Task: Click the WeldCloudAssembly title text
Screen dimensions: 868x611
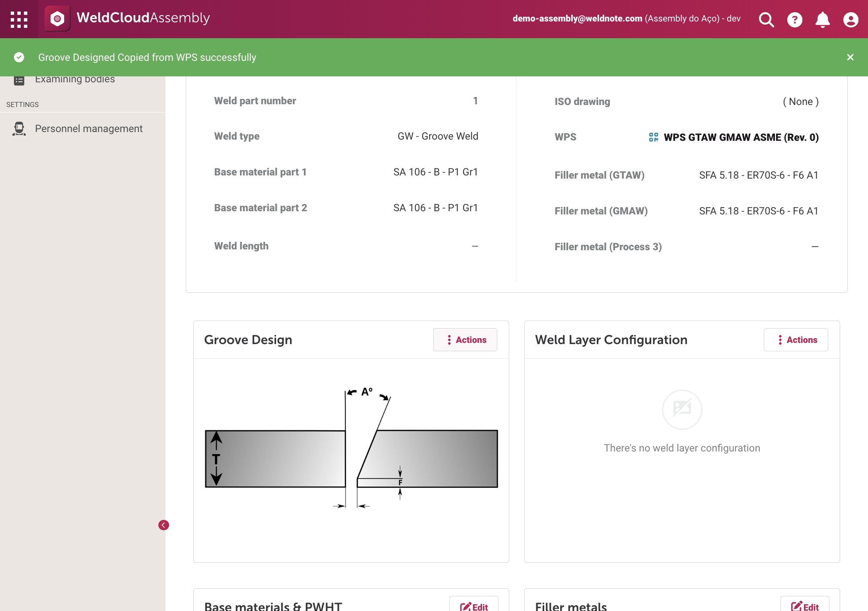Action: (x=143, y=18)
